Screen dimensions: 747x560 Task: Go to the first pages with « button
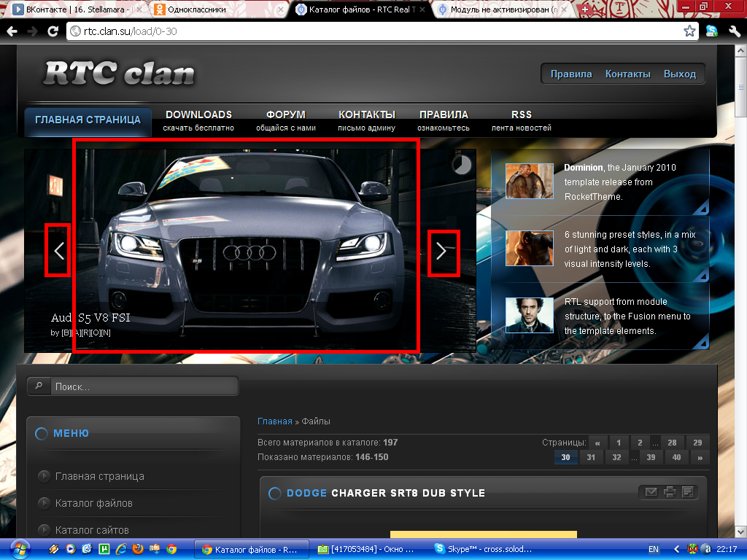pos(597,443)
